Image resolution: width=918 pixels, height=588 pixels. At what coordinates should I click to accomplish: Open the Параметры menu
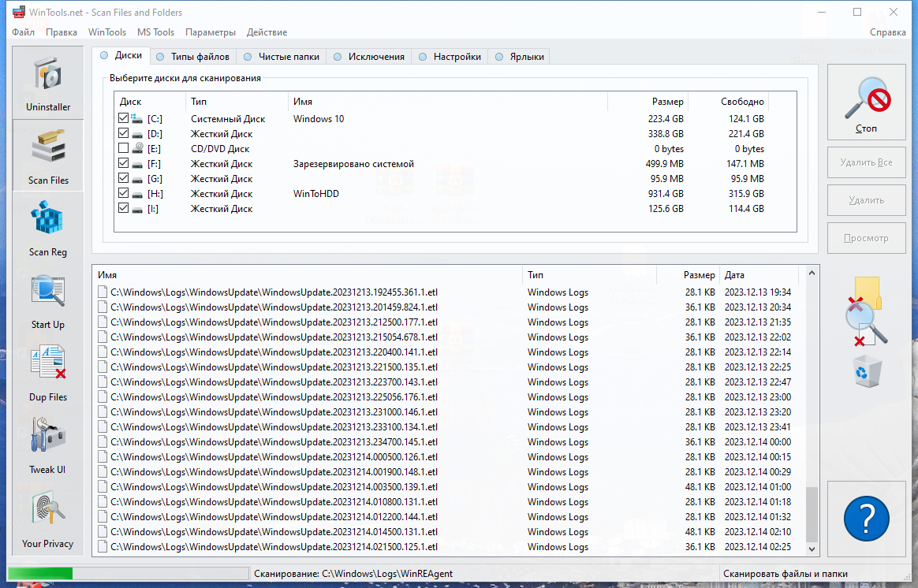tap(211, 32)
